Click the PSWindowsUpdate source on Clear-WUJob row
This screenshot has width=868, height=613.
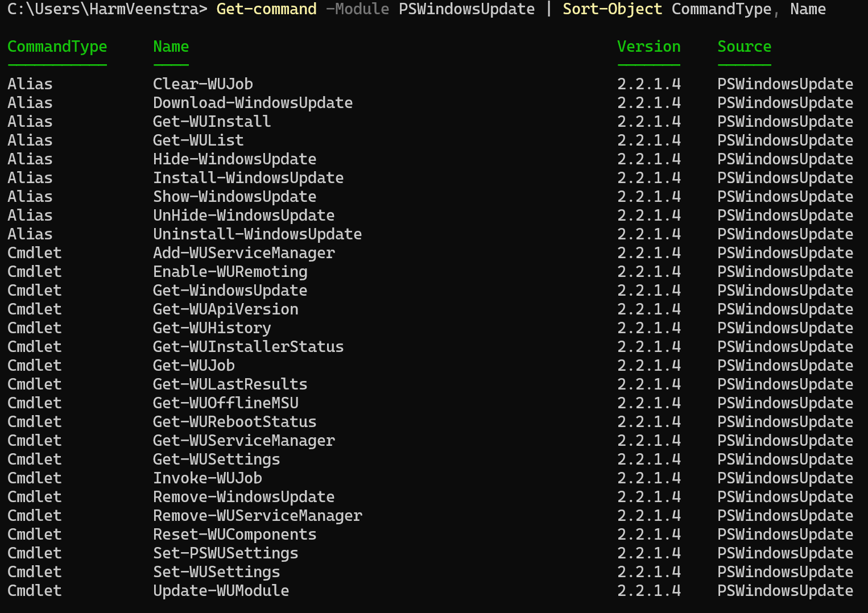[x=785, y=84]
